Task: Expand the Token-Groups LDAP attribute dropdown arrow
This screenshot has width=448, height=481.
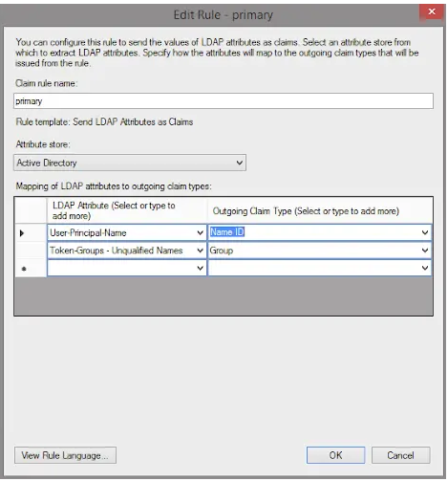Action: pyautogui.click(x=200, y=251)
